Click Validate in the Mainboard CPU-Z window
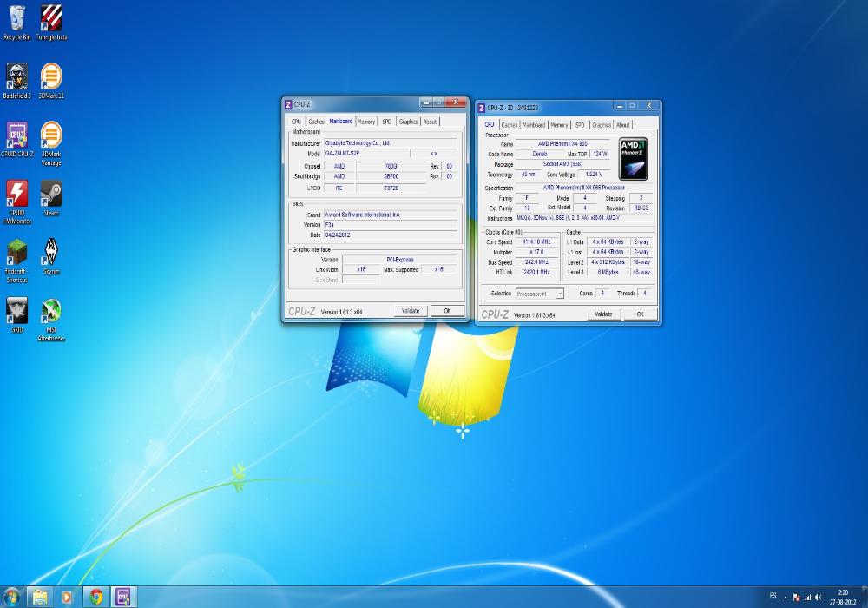Viewport: 868px width, 608px height. click(x=411, y=311)
